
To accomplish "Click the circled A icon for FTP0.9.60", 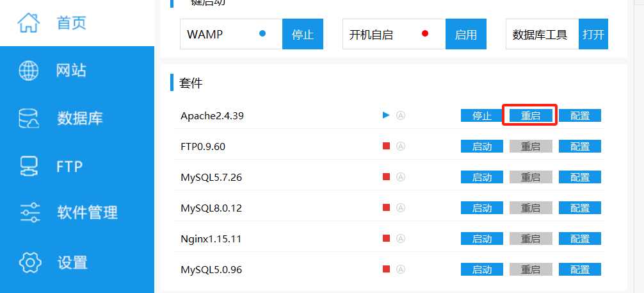I will (401, 146).
